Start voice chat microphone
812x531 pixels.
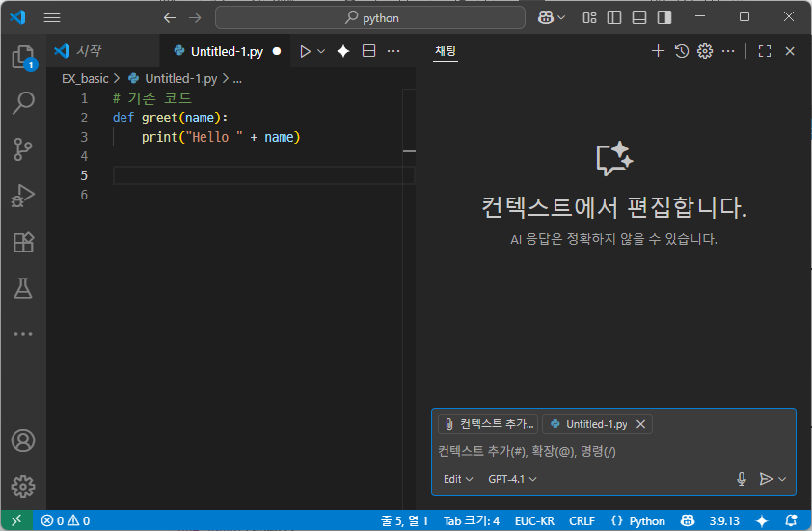click(x=741, y=479)
